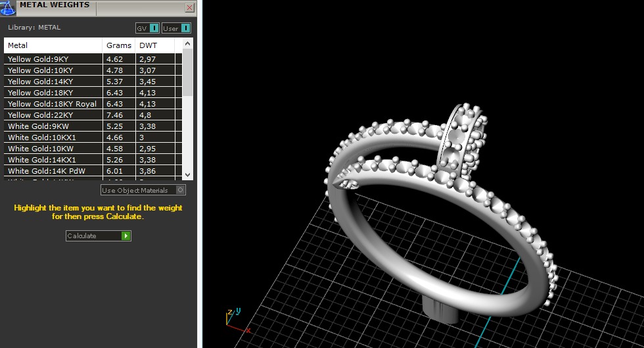The image size is (644, 348).
Task: Click the metal list scrollbar thumb
Action: 188,72
